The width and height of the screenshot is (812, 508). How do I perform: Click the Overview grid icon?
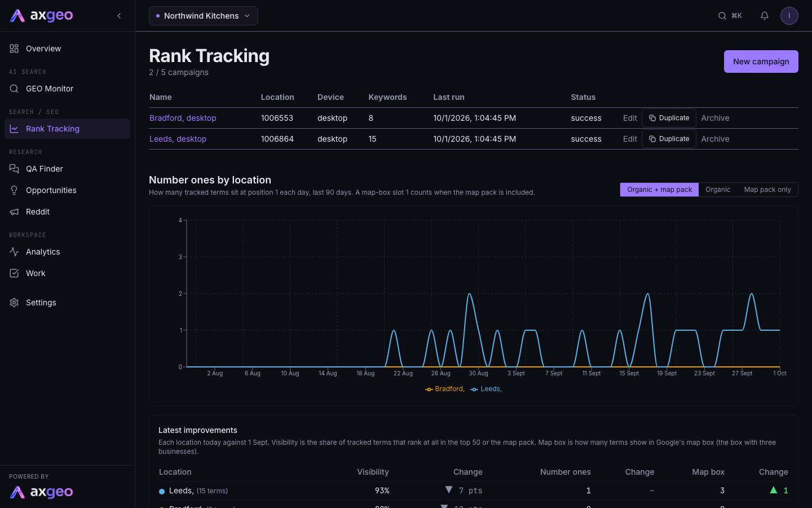pos(14,49)
